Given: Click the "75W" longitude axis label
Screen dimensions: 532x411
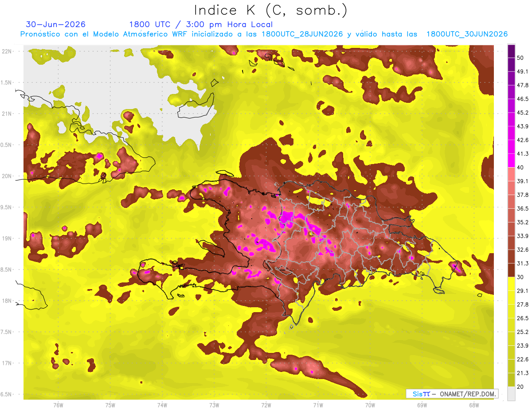Looking at the screenshot, I should click(x=110, y=405).
